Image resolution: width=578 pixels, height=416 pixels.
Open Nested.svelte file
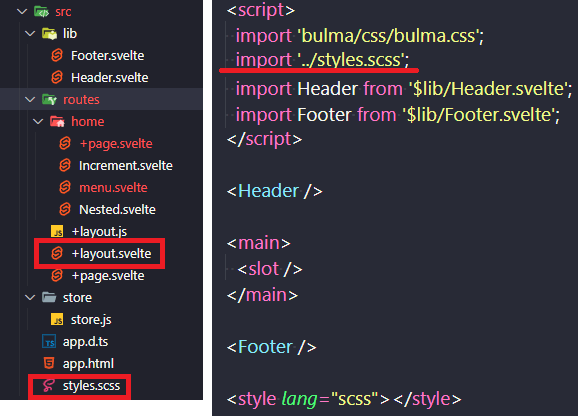tap(117, 209)
